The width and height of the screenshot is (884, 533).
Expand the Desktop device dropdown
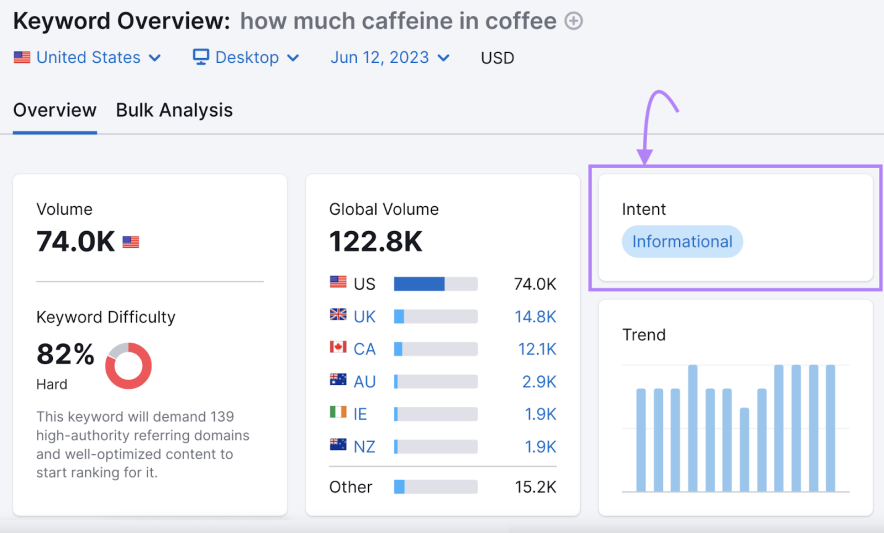(x=246, y=58)
